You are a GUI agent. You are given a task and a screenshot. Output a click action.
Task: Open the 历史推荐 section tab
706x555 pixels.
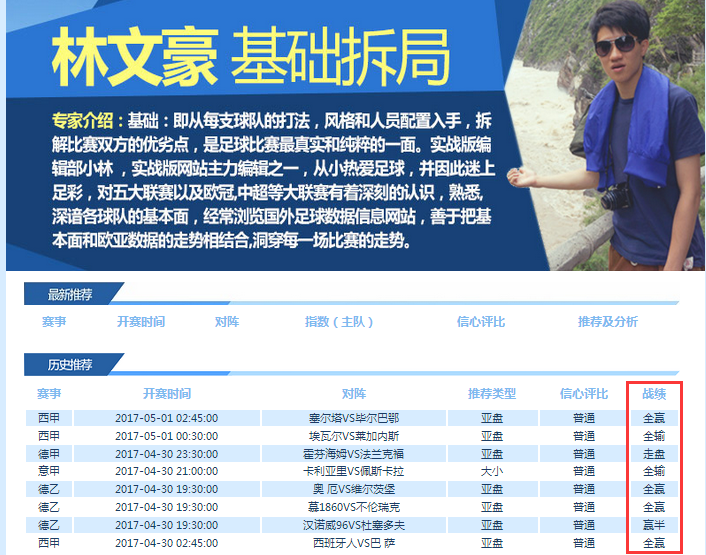pyautogui.click(x=70, y=364)
